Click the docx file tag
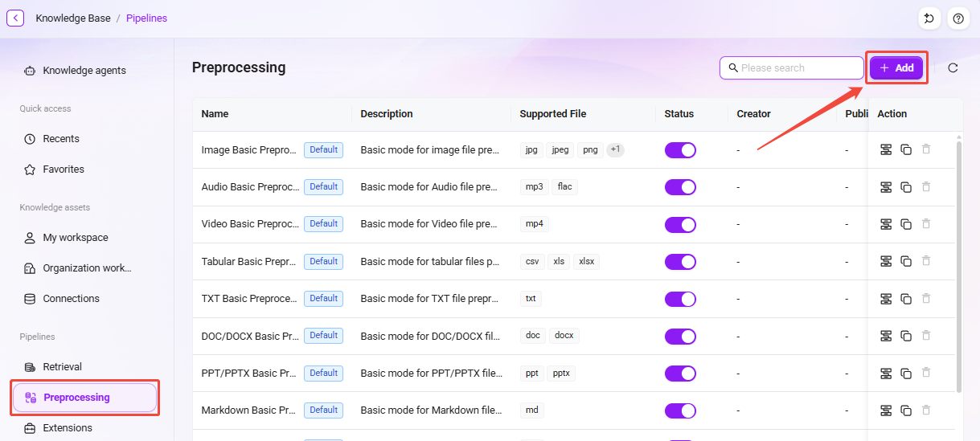Viewport: 980px width, 441px height. pos(564,336)
